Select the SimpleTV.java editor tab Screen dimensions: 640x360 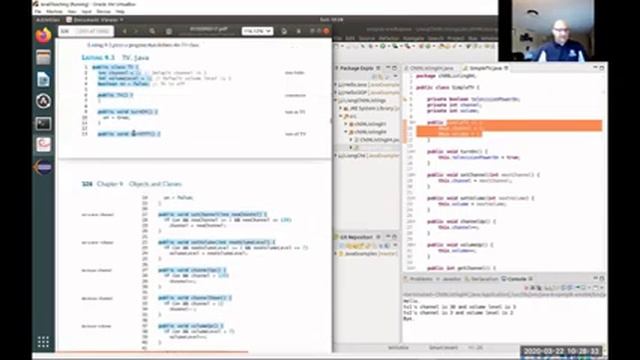(x=485, y=68)
